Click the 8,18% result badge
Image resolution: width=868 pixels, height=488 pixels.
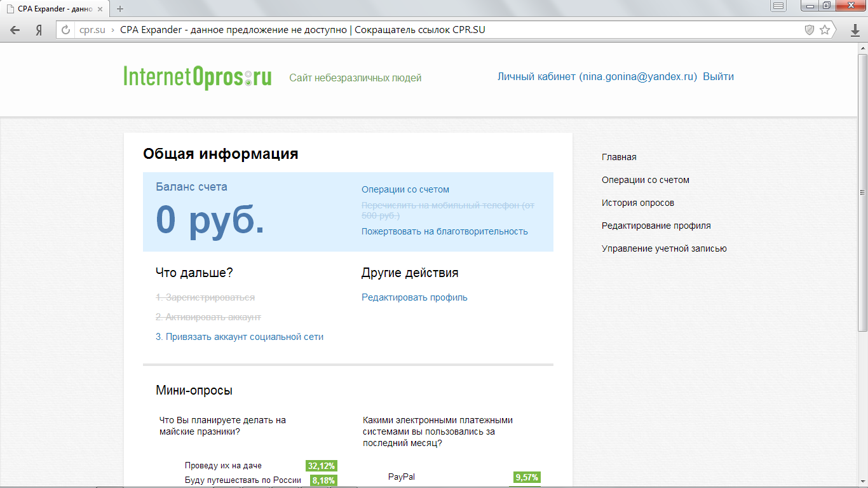click(323, 480)
